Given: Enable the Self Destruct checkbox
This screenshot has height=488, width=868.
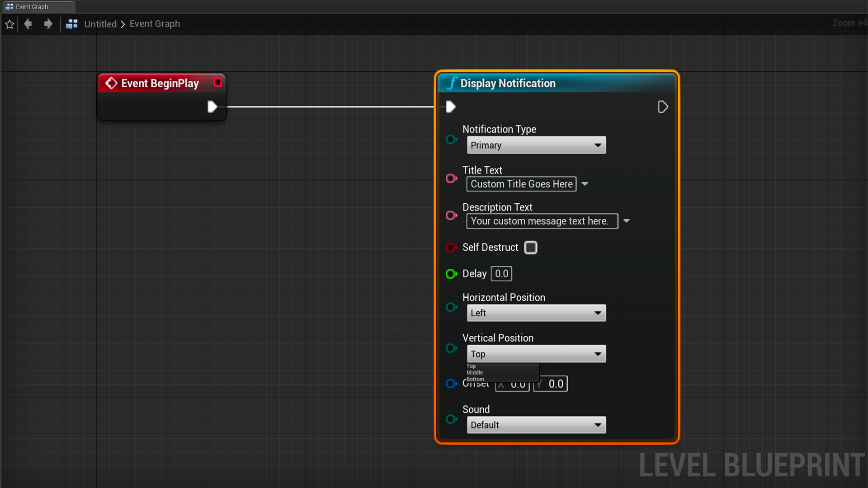Looking at the screenshot, I should [x=531, y=248].
